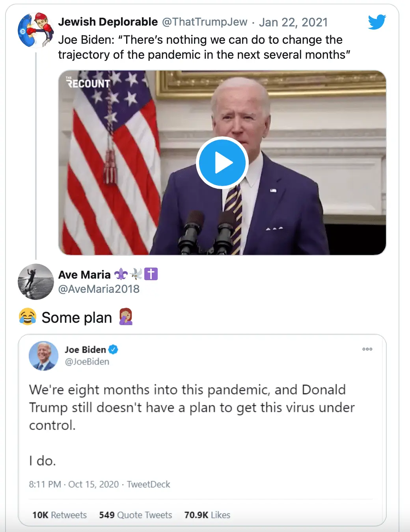Open the Ave Maria display name

click(x=84, y=275)
